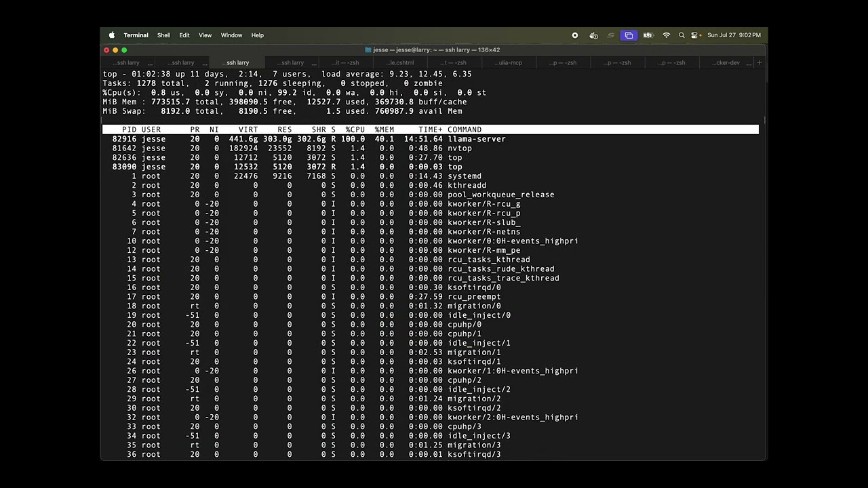Click the 760987.9 avail Mem value

pos(418,111)
